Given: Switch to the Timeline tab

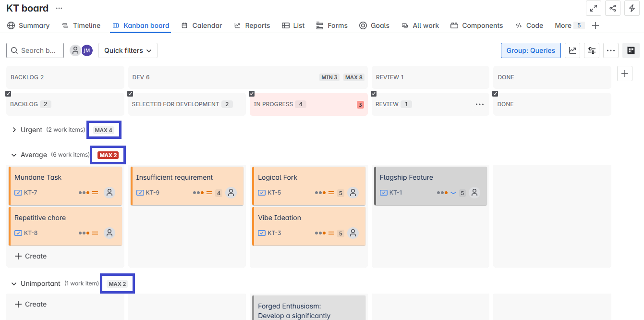Looking at the screenshot, I should coord(81,25).
